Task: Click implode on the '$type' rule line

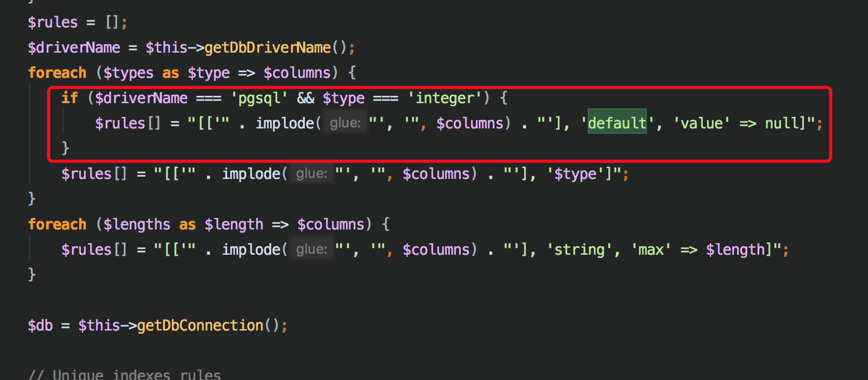Action: [251, 174]
